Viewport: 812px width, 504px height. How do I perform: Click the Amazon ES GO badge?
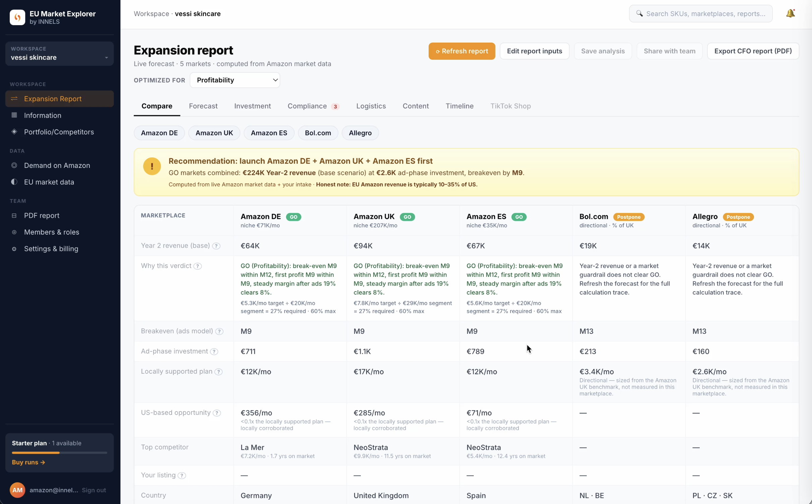(x=519, y=217)
